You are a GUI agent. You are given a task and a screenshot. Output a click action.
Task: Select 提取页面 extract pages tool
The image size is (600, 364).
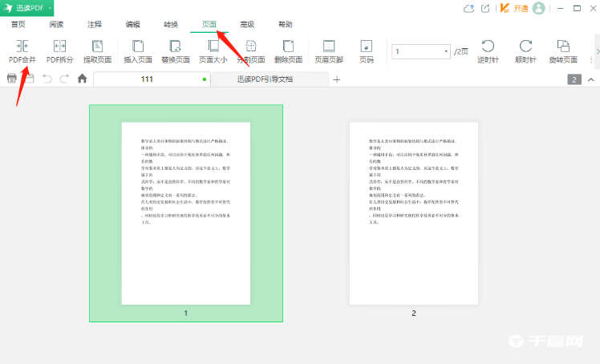click(98, 51)
